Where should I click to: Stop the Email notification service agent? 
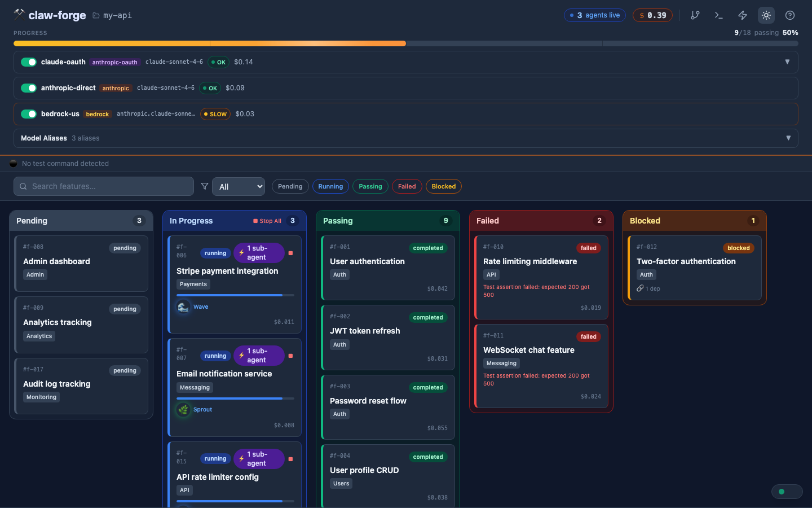tap(290, 356)
